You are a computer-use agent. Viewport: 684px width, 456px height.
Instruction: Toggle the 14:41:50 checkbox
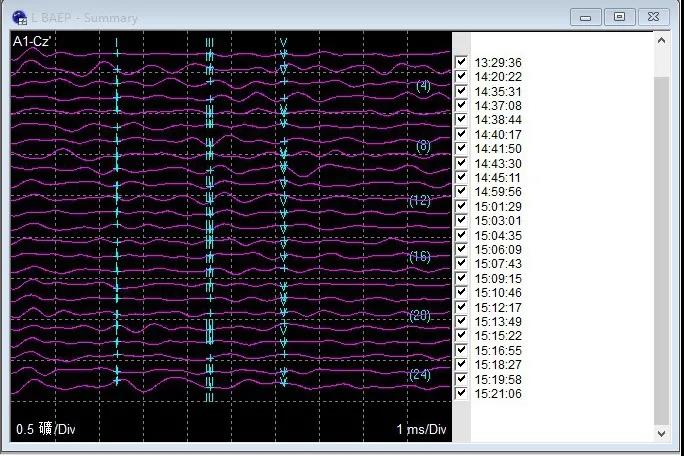click(x=461, y=148)
